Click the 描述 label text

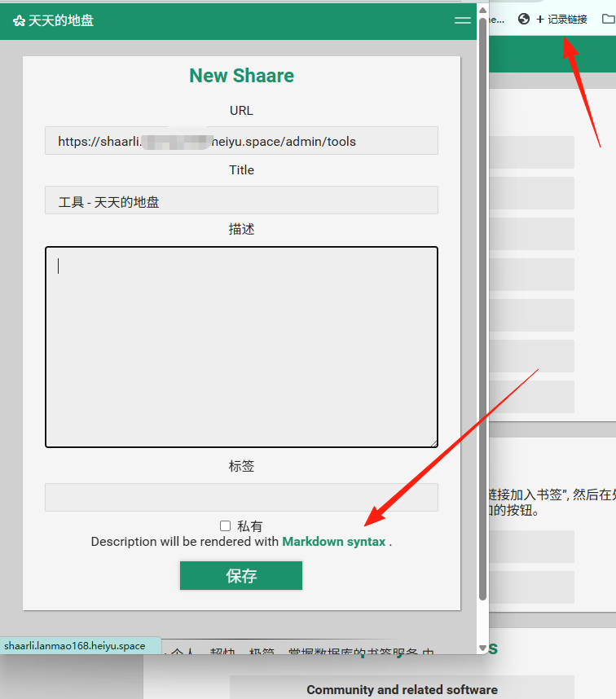coord(241,229)
